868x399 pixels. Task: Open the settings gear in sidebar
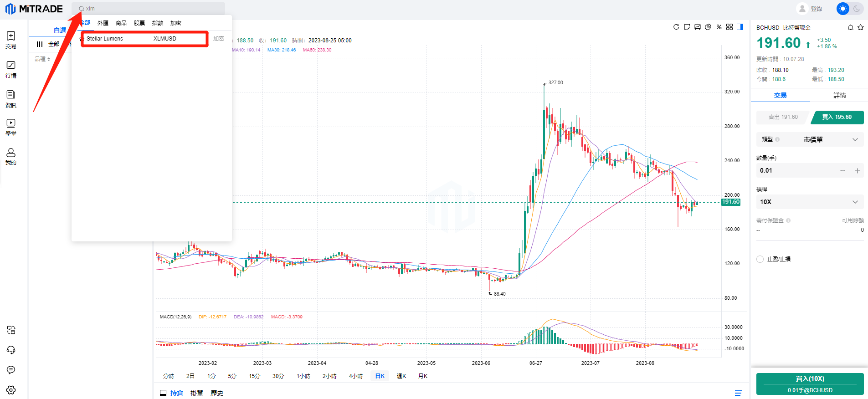pyautogui.click(x=11, y=390)
